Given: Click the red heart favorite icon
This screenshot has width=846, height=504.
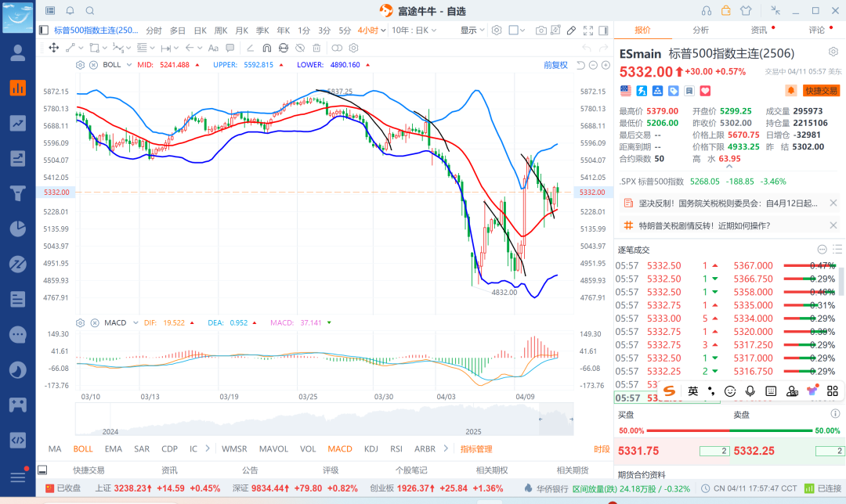Looking at the screenshot, I should pyautogui.click(x=705, y=91).
